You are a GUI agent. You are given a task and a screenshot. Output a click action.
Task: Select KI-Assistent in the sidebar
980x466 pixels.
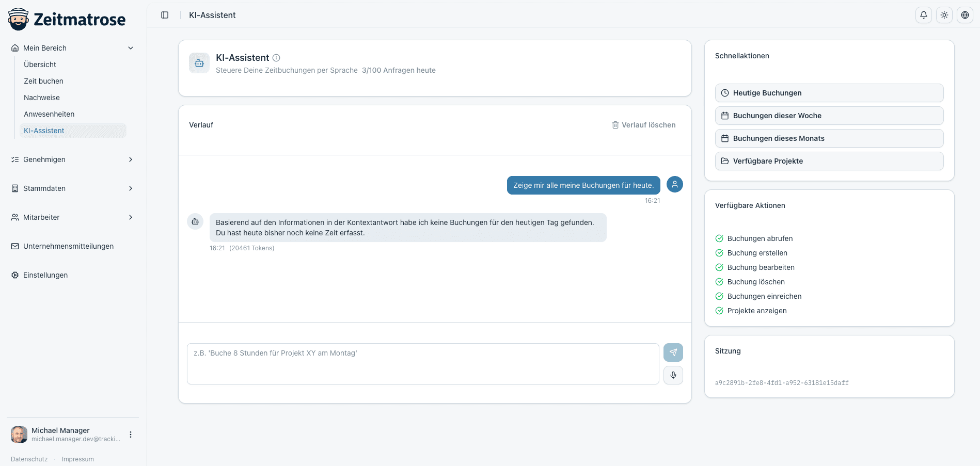[x=73, y=131]
